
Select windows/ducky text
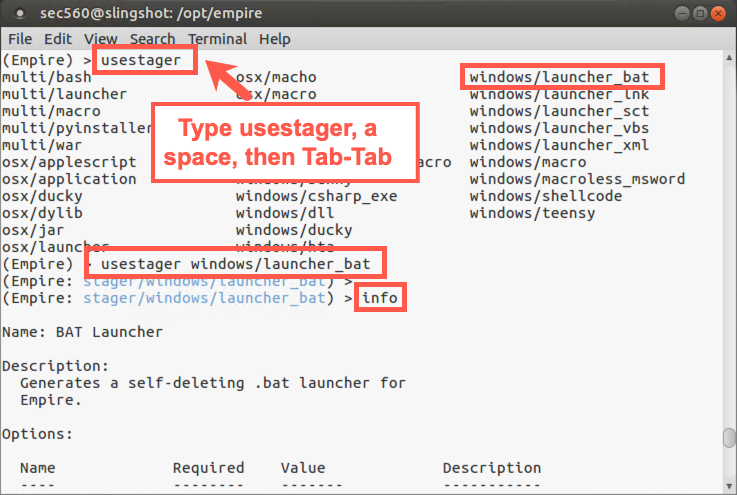(294, 230)
